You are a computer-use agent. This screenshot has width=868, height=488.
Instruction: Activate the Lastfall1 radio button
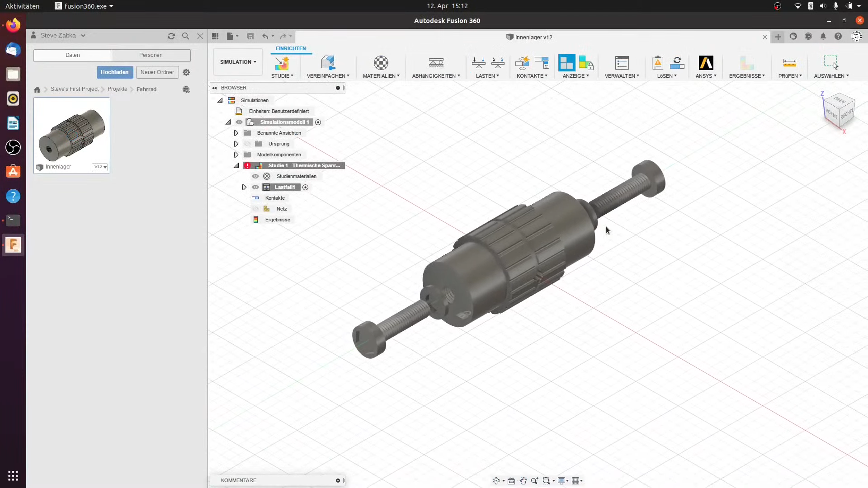coord(306,187)
